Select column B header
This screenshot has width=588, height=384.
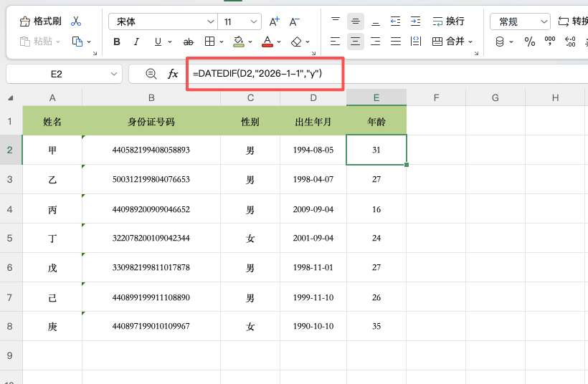coord(151,97)
